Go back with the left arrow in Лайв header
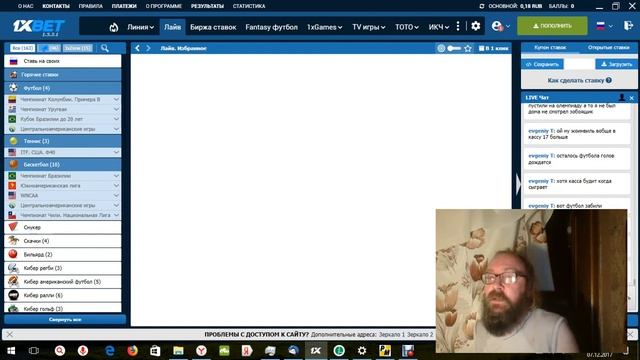Viewport: 640px width, 360px height. [x=138, y=48]
